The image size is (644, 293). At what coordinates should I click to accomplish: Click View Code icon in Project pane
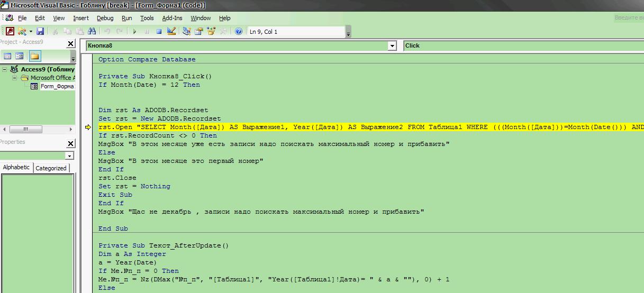point(7,56)
